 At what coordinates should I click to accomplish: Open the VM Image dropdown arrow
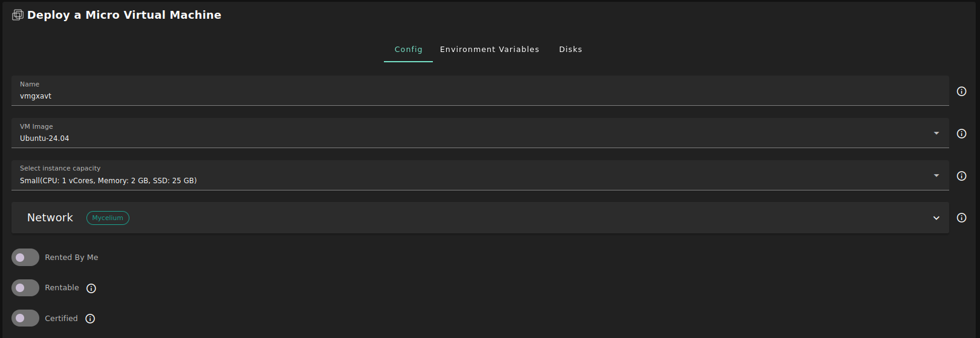(936, 133)
